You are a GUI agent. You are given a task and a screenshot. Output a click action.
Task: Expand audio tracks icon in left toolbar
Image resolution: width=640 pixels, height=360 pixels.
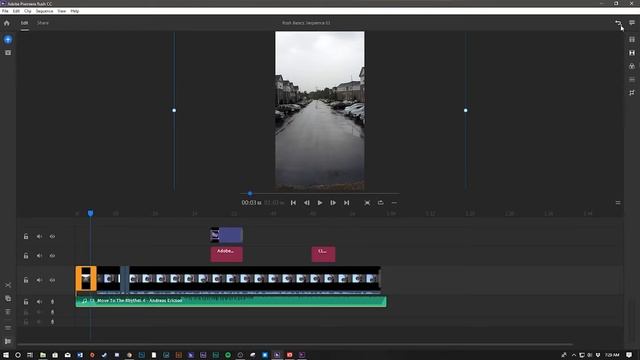8,312
